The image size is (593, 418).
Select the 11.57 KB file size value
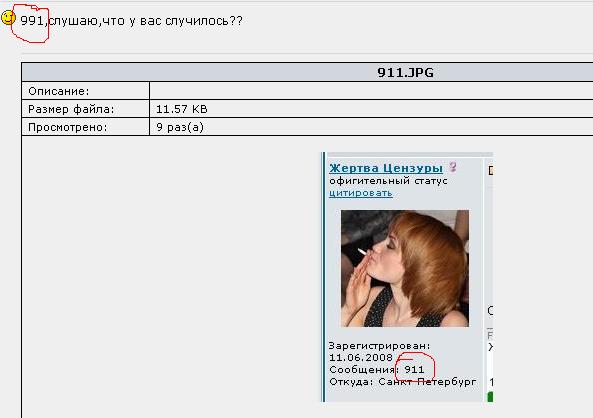pos(182,109)
